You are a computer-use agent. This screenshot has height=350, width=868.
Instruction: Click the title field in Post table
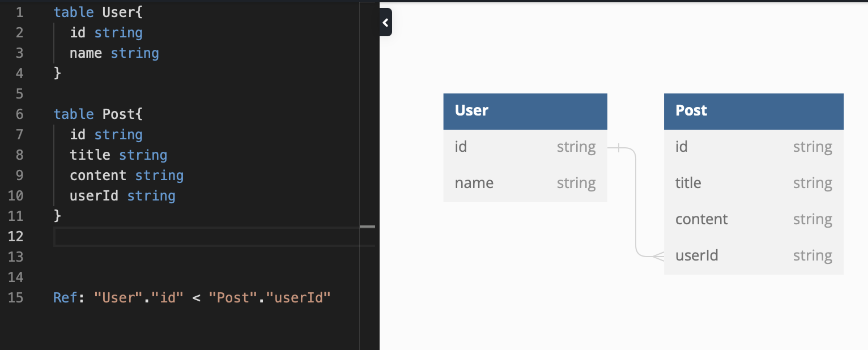(753, 183)
